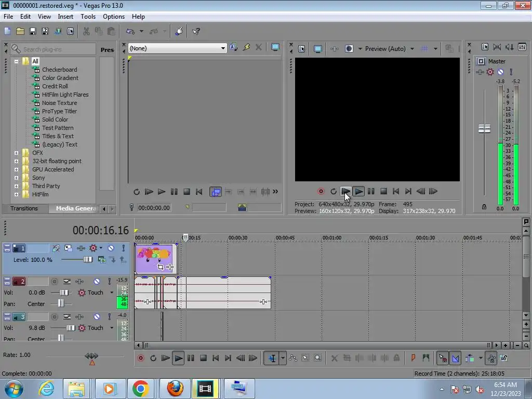This screenshot has width=532, height=399.
Task: Open Preview (Auto) quality dropdown
Action: coord(412,48)
